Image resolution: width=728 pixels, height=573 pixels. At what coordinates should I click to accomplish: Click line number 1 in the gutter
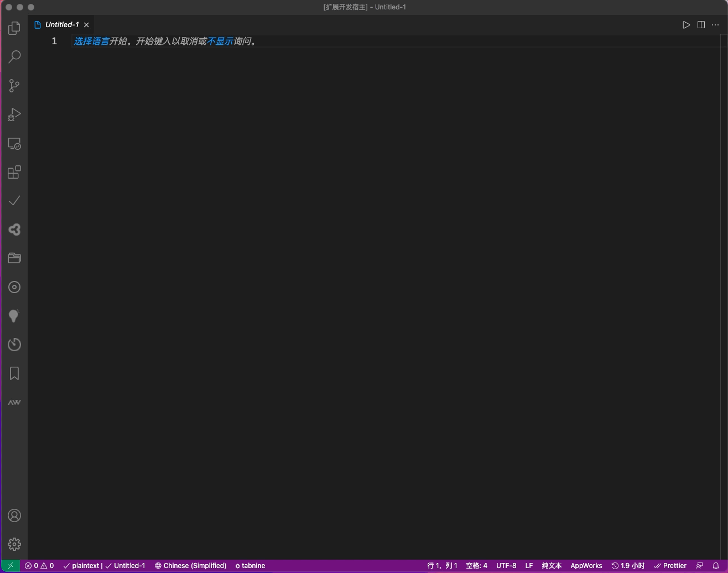54,41
